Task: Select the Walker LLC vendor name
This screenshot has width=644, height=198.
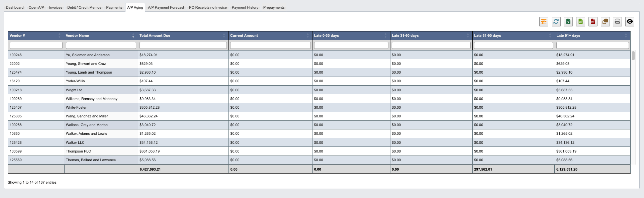Action: tap(75, 142)
